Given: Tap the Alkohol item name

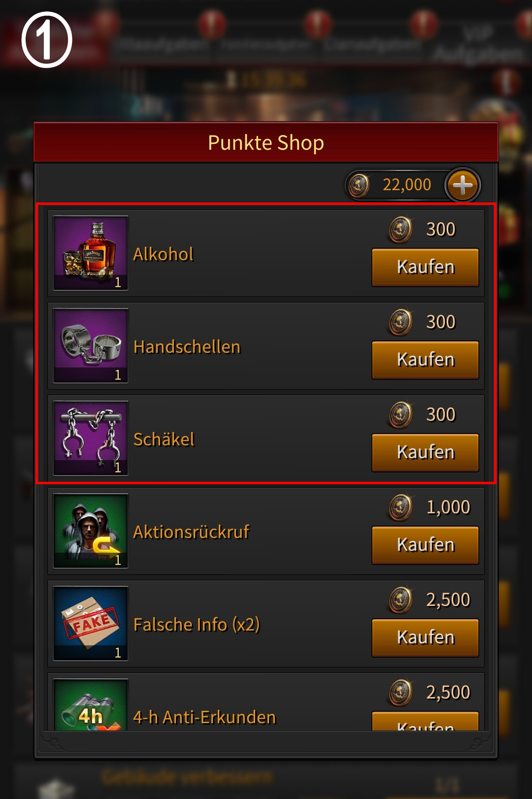Looking at the screenshot, I should coord(163,254).
